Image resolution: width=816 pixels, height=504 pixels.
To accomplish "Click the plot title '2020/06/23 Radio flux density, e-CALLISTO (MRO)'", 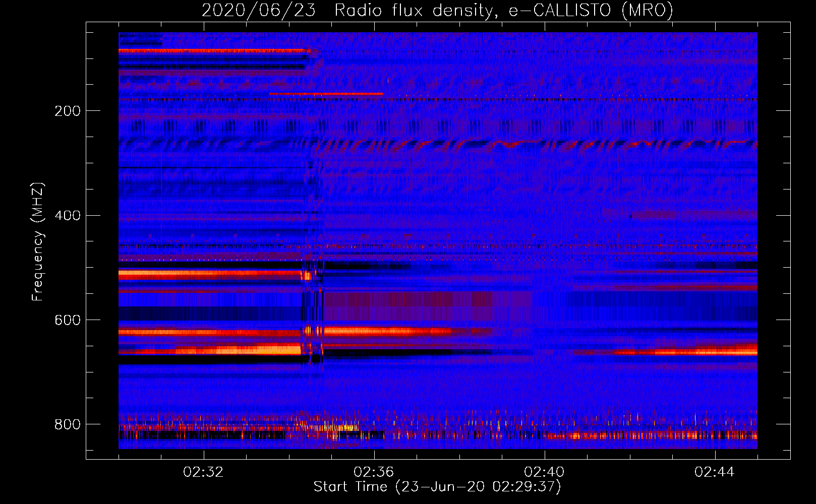I will pos(437,10).
